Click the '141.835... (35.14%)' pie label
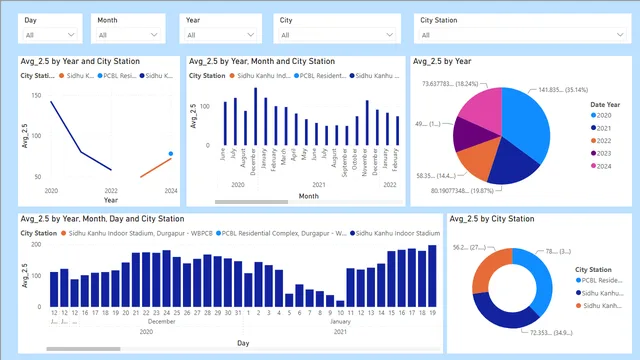Viewport: 640px width, 360px height. click(x=563, y=90)
